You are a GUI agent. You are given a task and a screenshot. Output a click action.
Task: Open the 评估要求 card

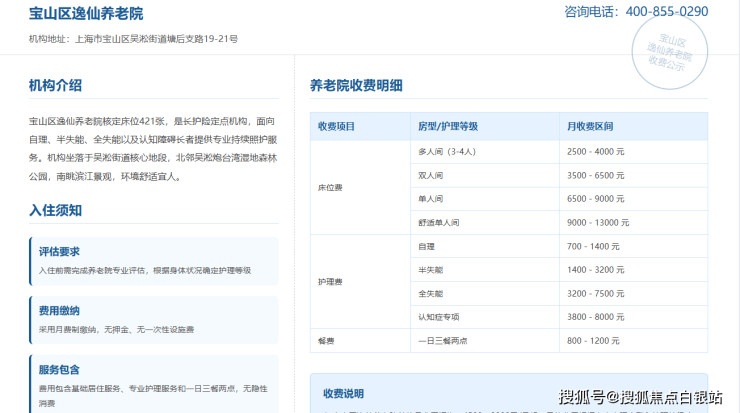[154, 261]
